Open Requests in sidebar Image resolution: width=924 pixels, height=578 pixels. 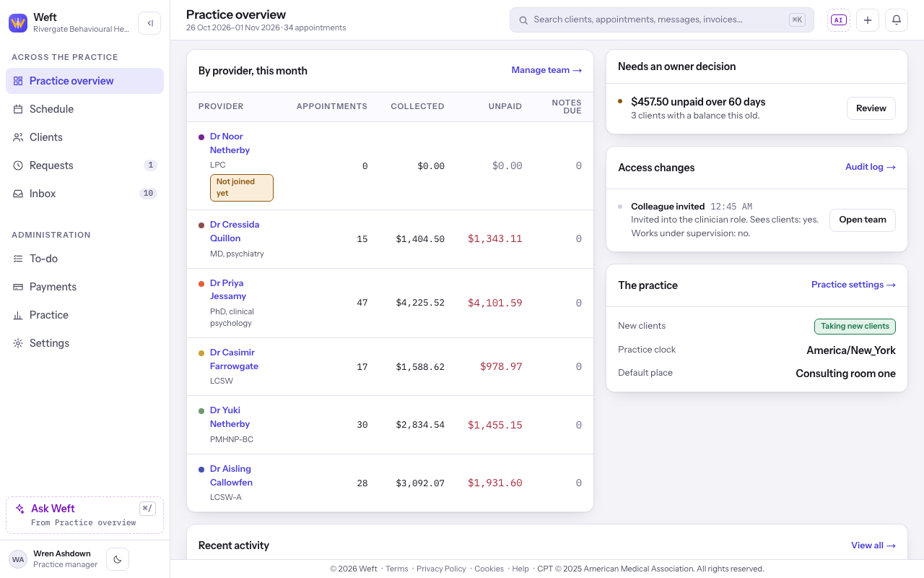[x=84, y=165]
